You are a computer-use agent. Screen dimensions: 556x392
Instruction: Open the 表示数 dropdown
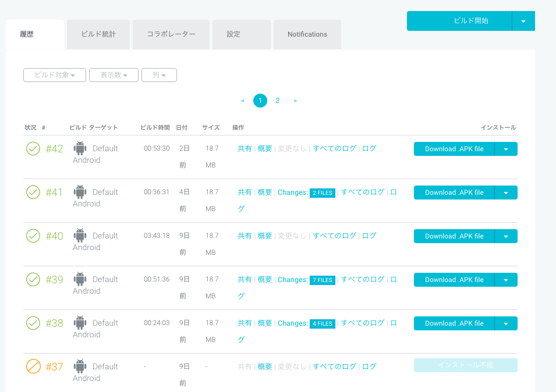point(114,75)
